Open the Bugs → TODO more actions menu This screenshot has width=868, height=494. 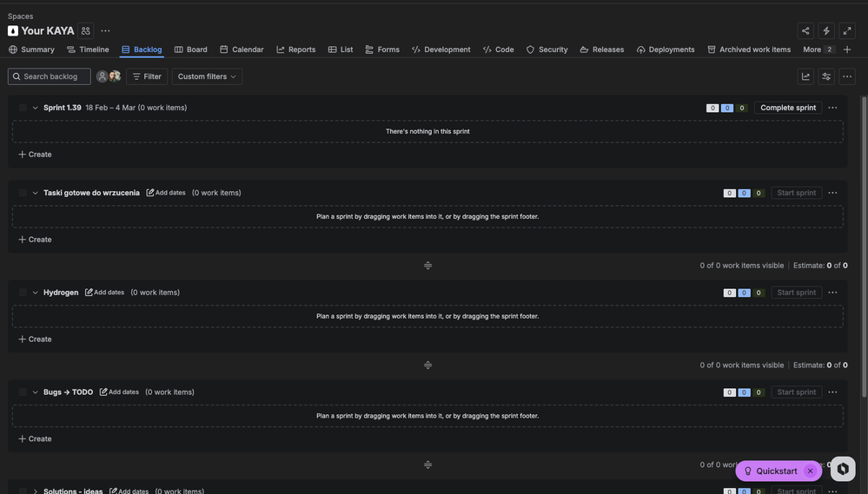832,392
